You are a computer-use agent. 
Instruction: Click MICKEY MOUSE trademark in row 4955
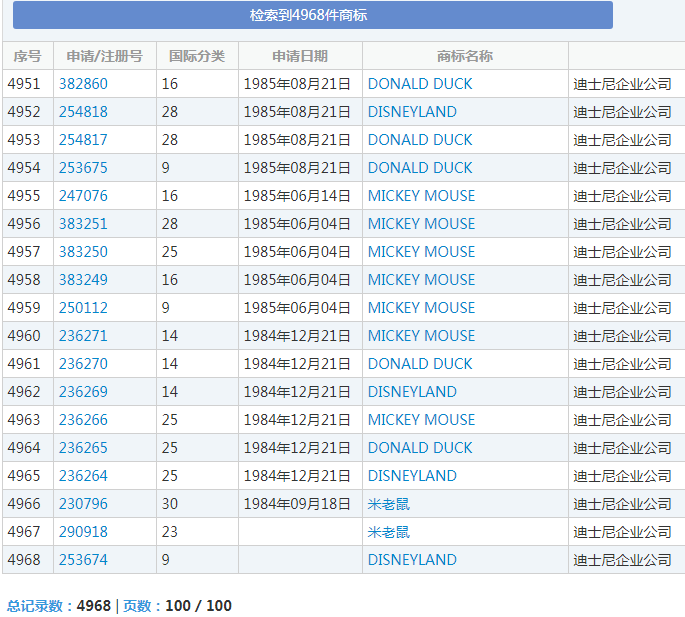click(x=421, y=196)
